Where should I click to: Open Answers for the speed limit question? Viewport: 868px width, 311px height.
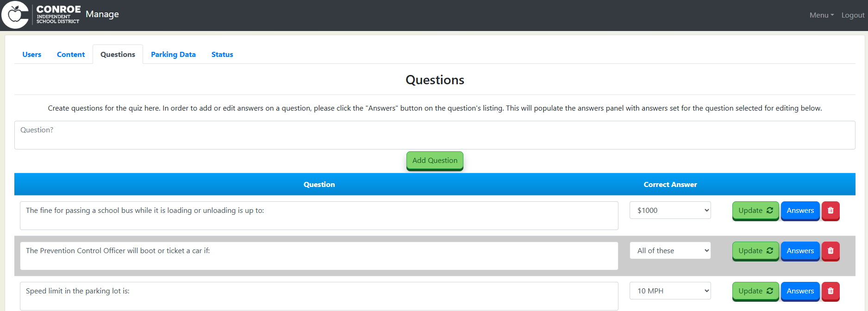800,291
